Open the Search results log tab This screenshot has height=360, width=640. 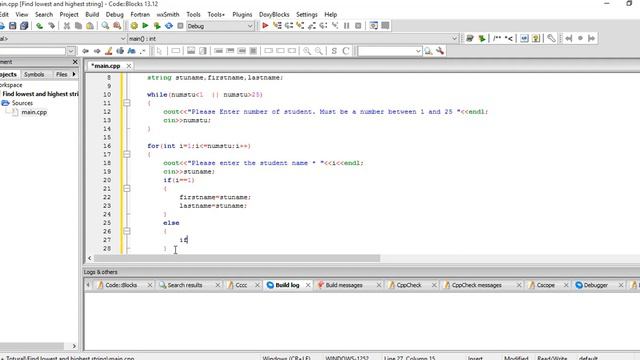184,285
